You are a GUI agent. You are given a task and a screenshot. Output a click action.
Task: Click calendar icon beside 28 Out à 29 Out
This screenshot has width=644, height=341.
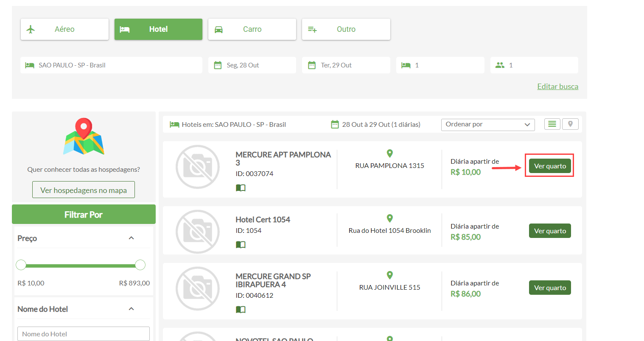click(x=335, y=124)
